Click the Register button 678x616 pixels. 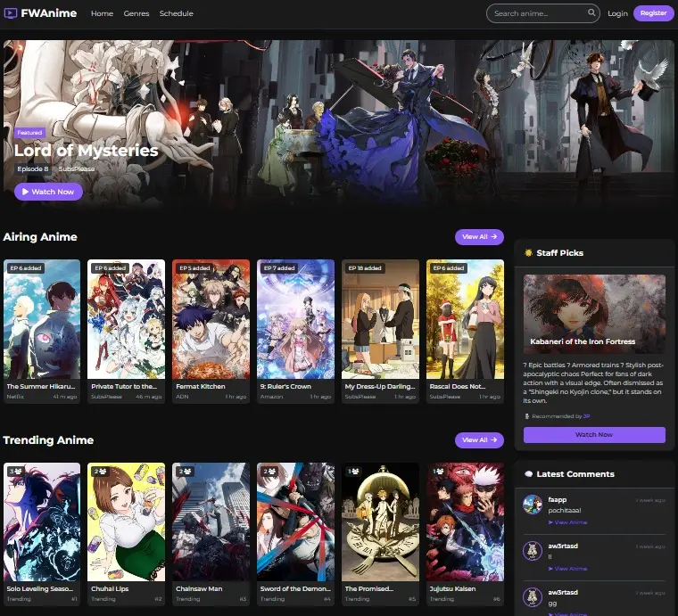(x=653, y=13)
